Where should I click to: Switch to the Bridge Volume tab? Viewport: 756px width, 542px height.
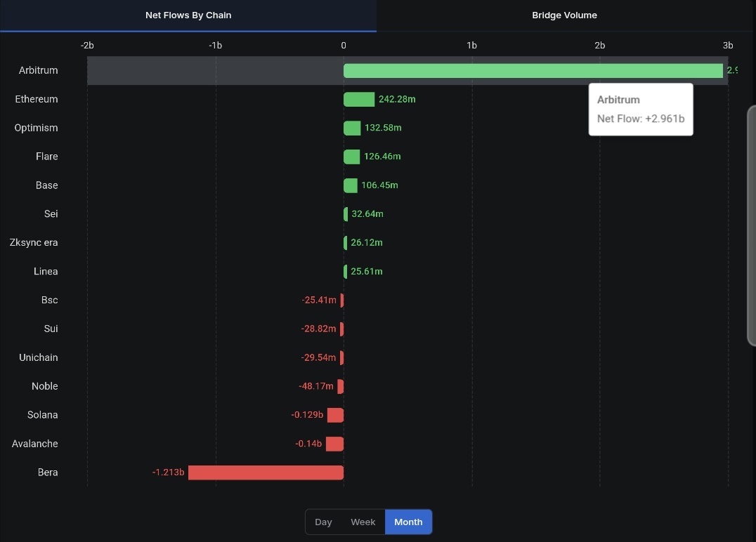(564, 15)
